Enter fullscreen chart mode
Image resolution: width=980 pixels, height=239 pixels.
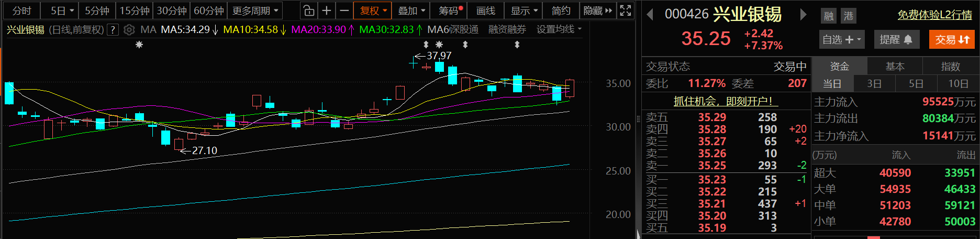625,10
